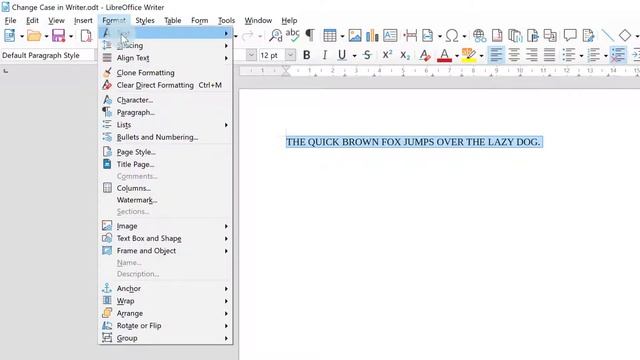Expand the Underline style dropdown arrow
The image size is (640, 360).
point(354,56)
